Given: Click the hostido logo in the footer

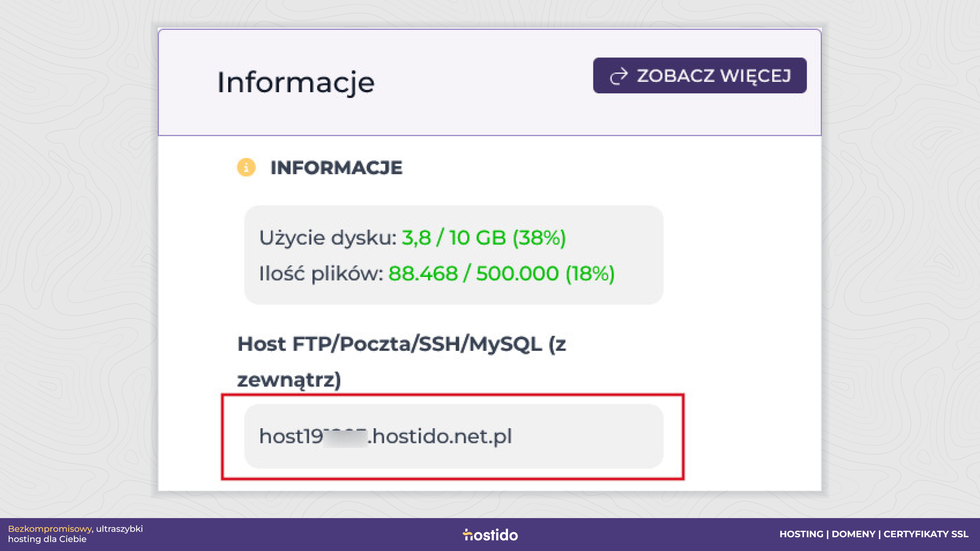Looking at the screenshot, I should tap(490, 535).
